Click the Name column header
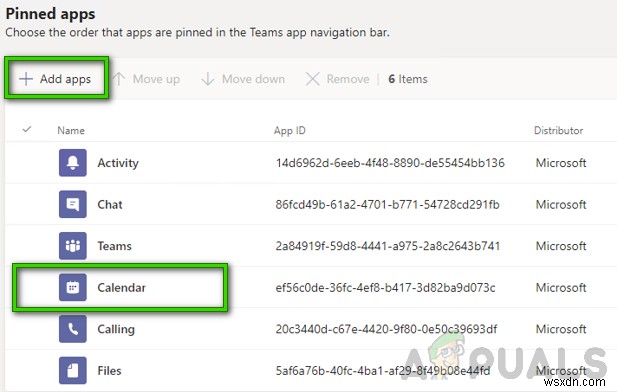The height and width of the screenshot is (392, 617). (x=71, y=130)
